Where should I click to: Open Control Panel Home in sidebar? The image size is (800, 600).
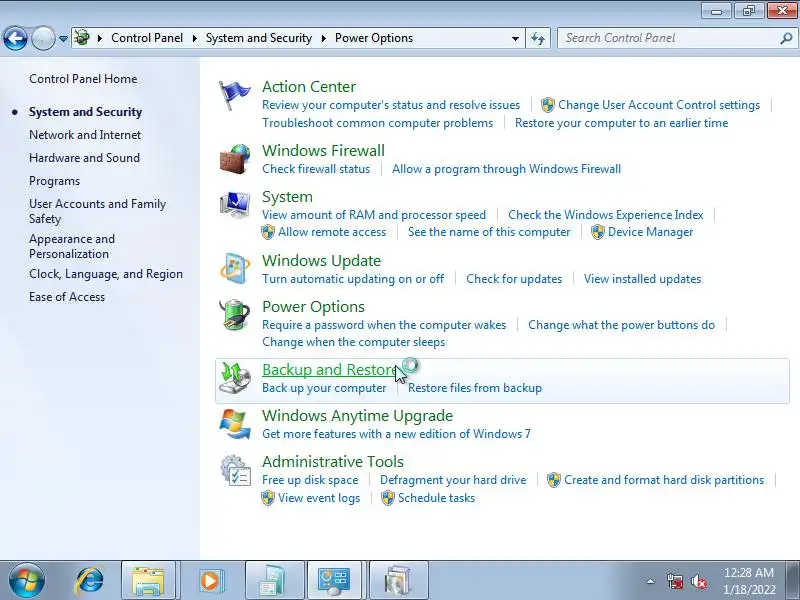point(83,79)
